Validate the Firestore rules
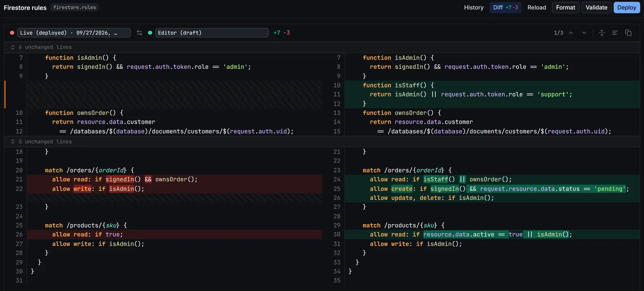644x291 pixels. [x=597, y=7]
